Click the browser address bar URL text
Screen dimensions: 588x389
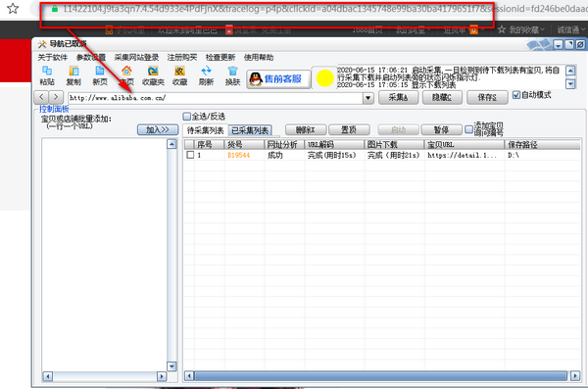tap(324, 9)
